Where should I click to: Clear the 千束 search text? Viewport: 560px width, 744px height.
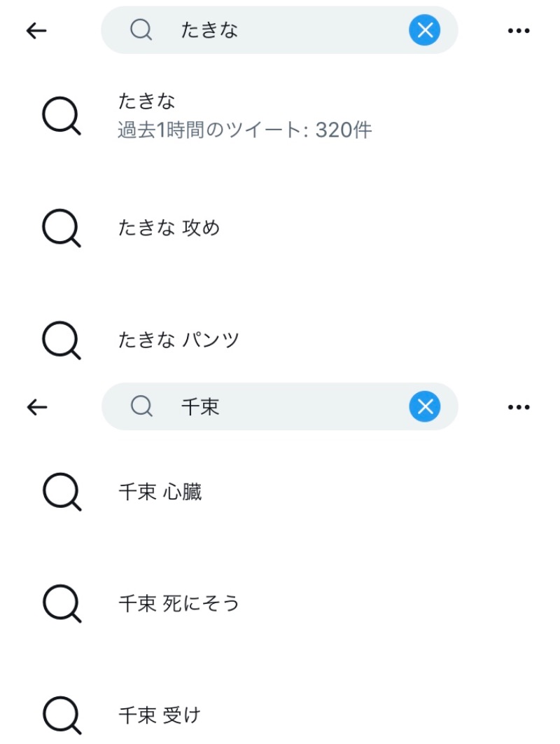click(x=424, y=407)
